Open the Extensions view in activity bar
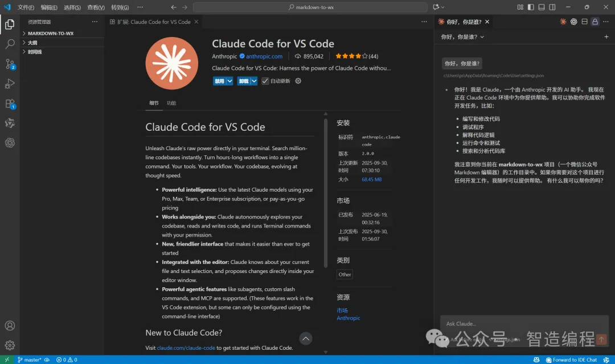Viewport: 615px width, 364px height. [x=10, y=104]
